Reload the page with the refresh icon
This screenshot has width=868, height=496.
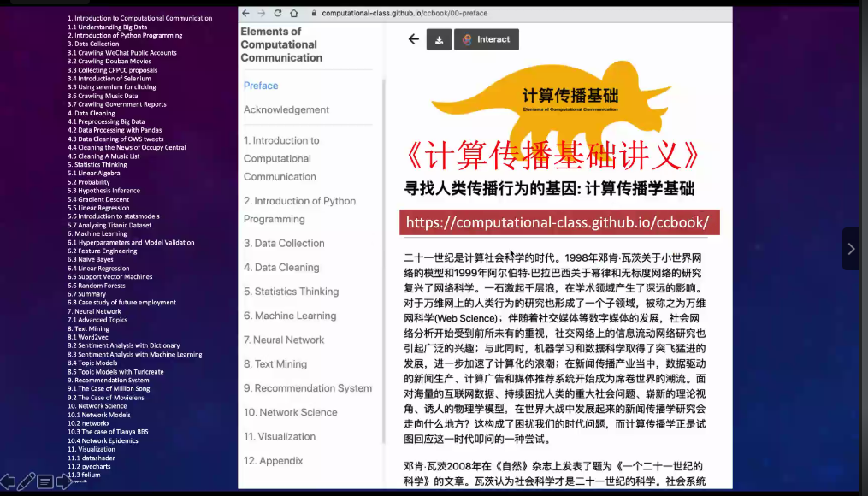tap(277, 14)
